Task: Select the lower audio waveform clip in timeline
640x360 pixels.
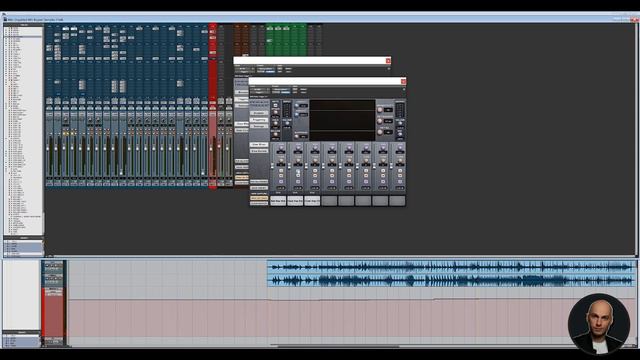Action: coord(451,280)
